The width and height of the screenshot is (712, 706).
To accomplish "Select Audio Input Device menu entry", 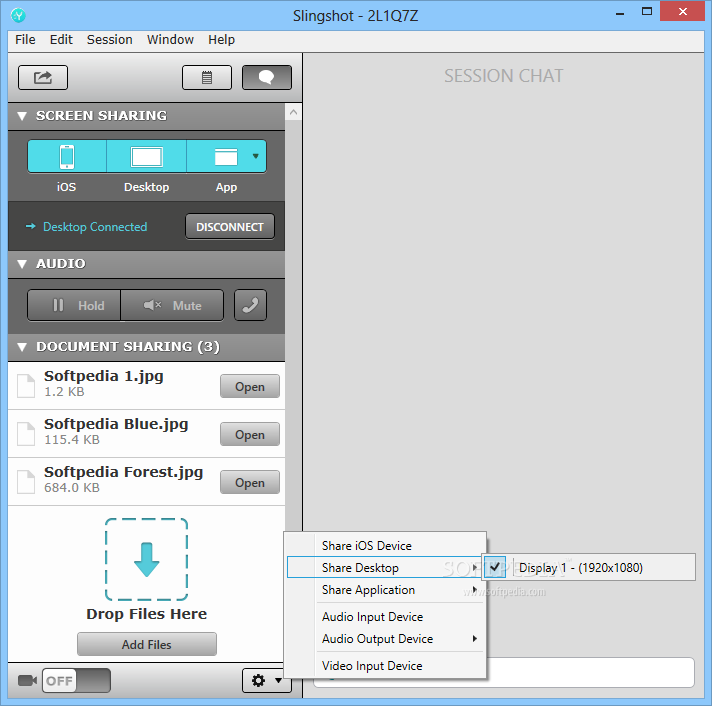I will click(x=386, y=617).
